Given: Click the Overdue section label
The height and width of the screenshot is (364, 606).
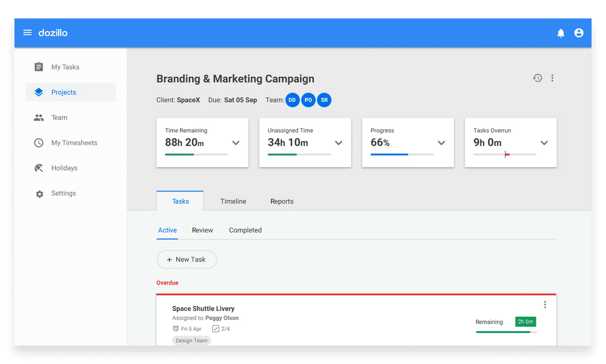Looking at the screenshot, I should [x=167, y=283].
